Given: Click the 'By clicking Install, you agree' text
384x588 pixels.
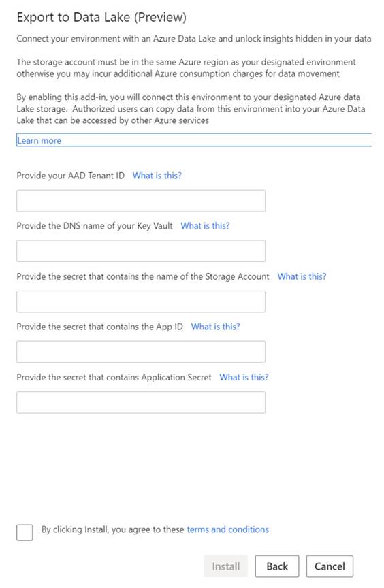Looking at the screenshot, I should tap(112, 529).
